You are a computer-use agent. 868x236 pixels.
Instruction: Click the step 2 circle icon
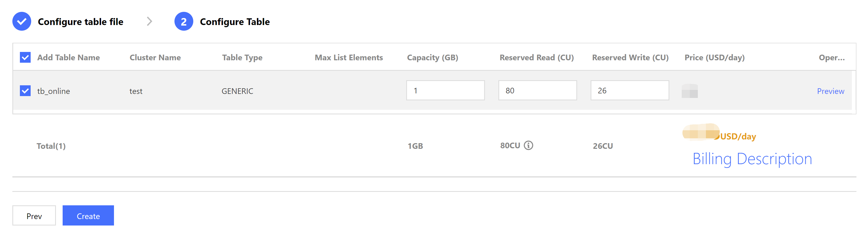pyautogui.click(x=184, y=22)
